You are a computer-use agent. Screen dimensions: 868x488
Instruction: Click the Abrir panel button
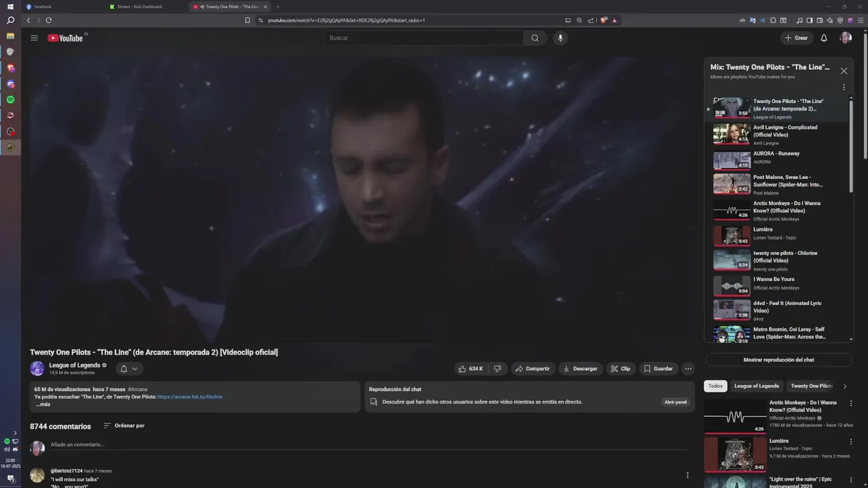coord(675,402)
